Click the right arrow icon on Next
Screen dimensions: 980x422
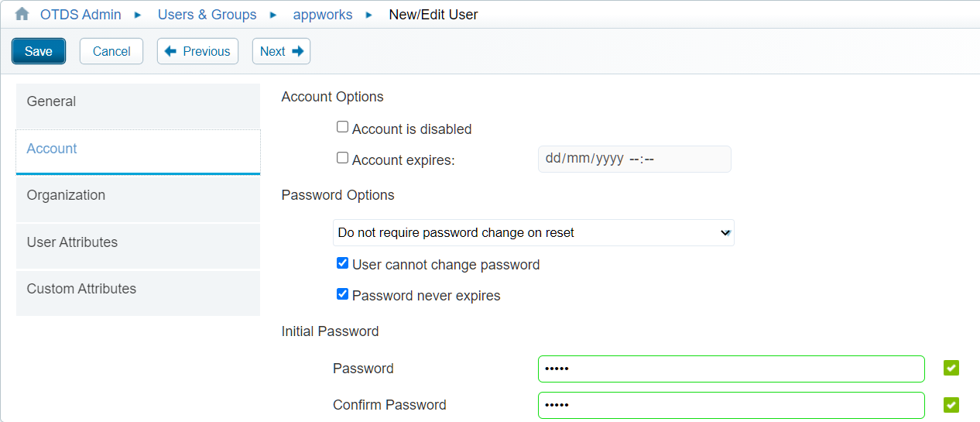pos(297,51)
